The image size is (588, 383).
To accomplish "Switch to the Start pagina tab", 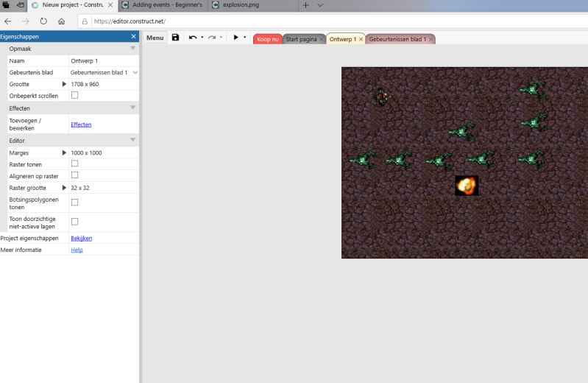I will click(x=301, y=39).
